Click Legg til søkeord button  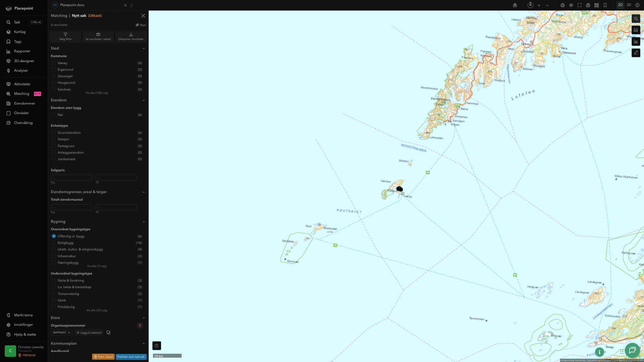click(x=89, y=333)
